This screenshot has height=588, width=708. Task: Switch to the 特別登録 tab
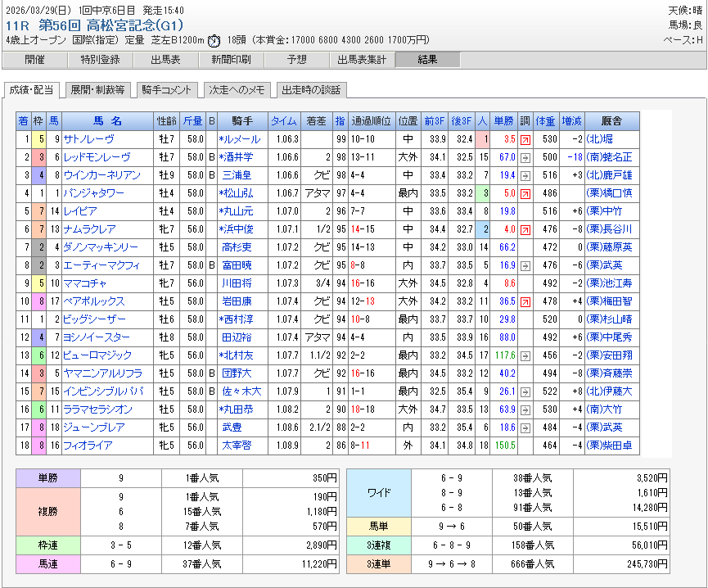100,60
